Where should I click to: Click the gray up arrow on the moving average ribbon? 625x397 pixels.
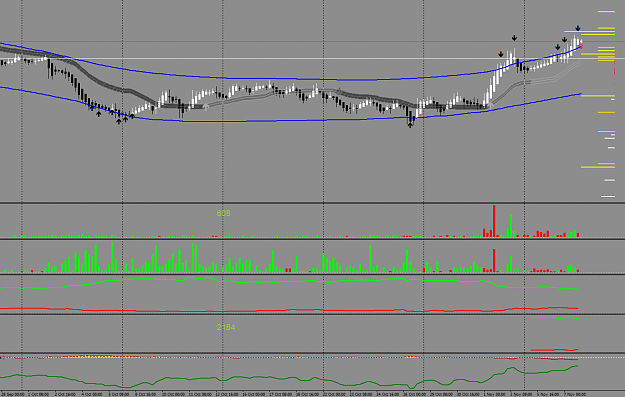206,106
